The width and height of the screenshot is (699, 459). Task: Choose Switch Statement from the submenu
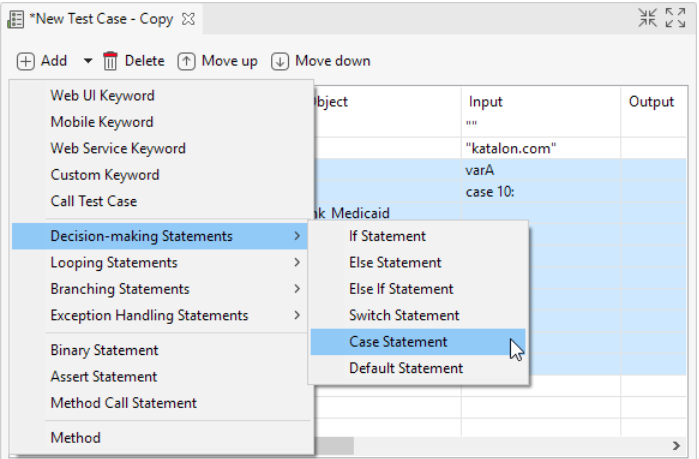(404, 315)
